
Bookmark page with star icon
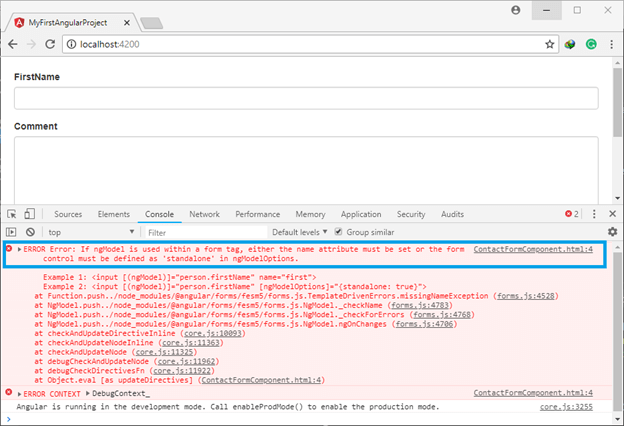[550, 44]
